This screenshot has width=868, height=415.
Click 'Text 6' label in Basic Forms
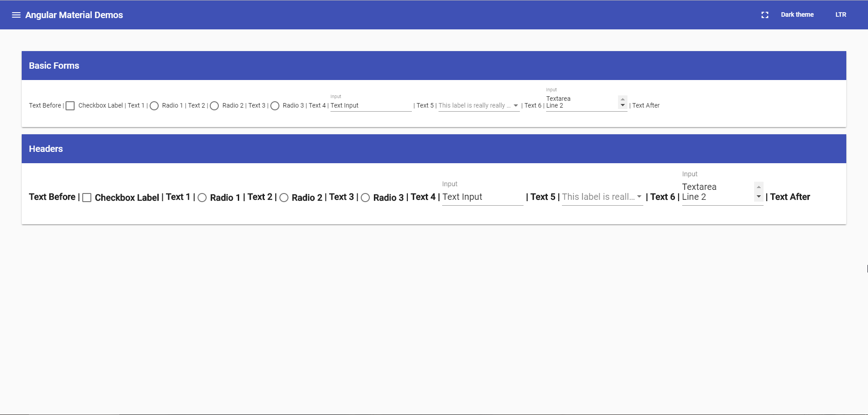click(x=533, y=106)
